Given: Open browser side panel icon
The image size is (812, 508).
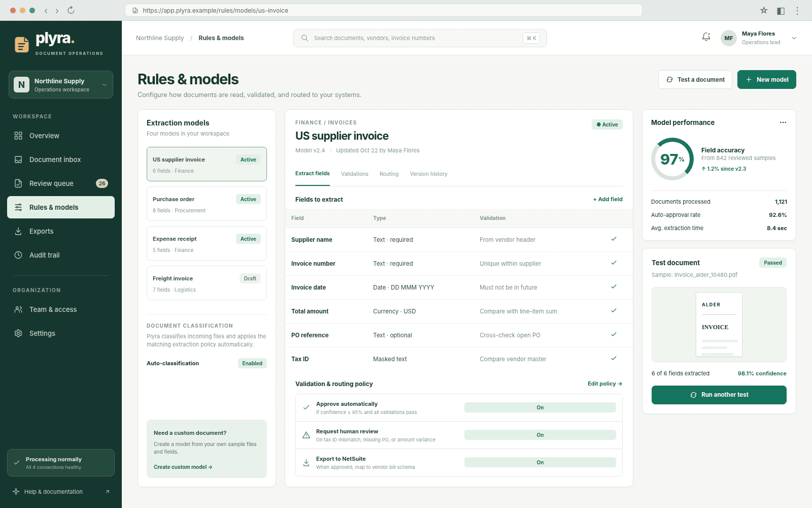Looking at the screenshot, I should coord(781,10).
